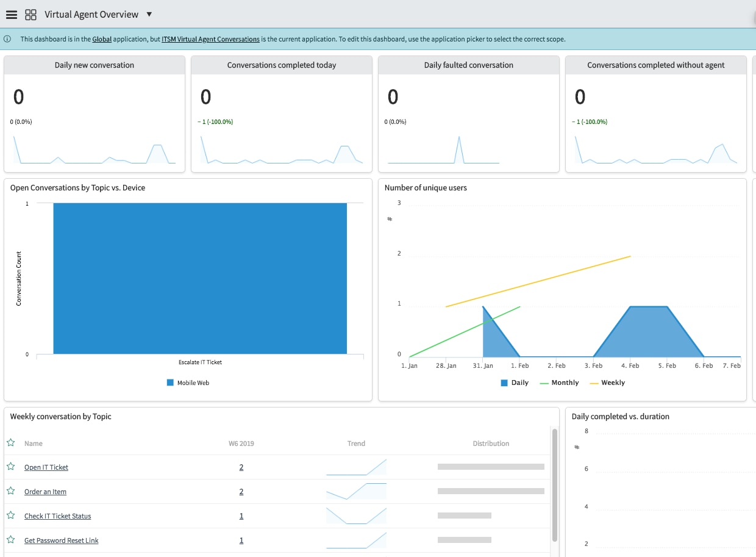Open the Global application link
756x557 pixels.
[102, 39]
